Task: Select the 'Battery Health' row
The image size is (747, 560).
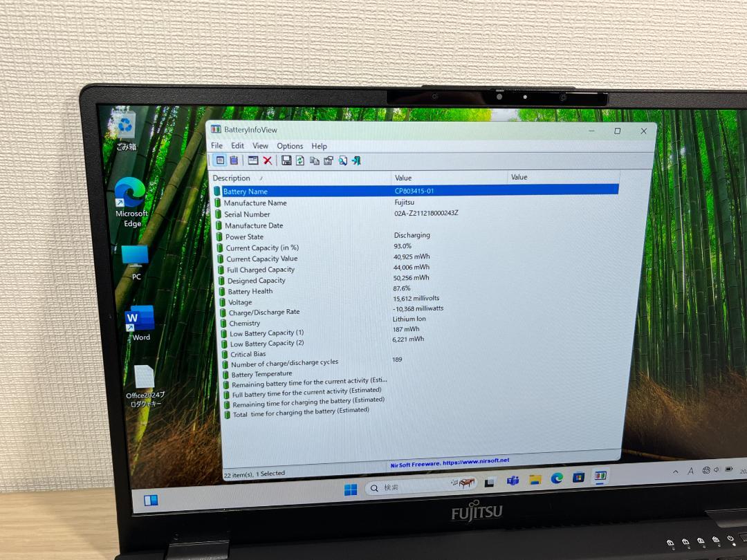Action: click(416, 290)
